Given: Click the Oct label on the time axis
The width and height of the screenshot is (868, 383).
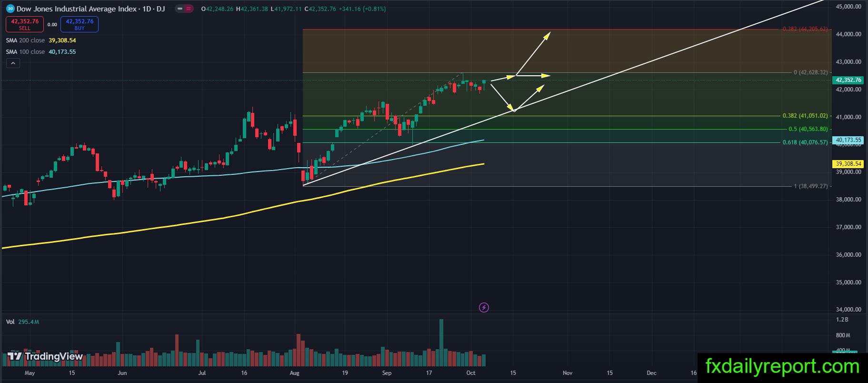Looking at the screenshot, I should click(471, 373).
